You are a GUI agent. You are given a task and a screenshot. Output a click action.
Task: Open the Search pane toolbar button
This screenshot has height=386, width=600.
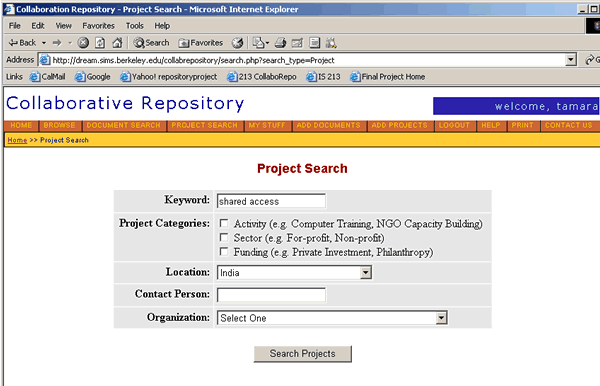(151, 43)
